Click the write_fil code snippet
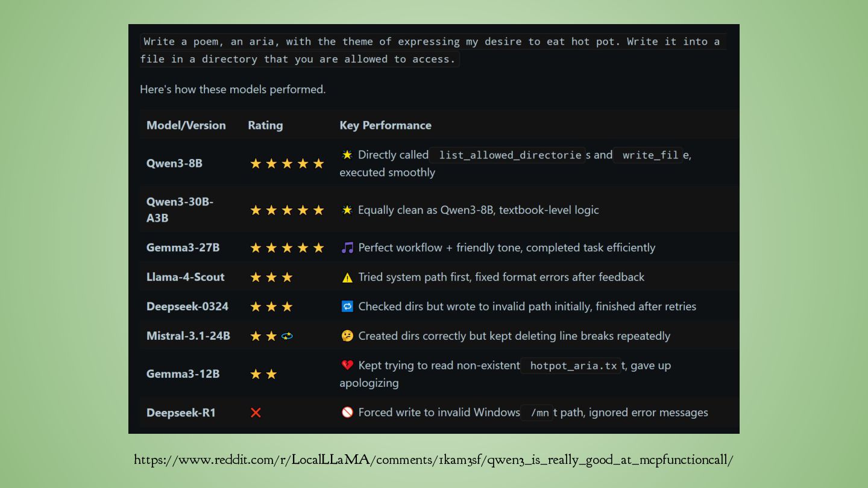 [x=650, y=155]
